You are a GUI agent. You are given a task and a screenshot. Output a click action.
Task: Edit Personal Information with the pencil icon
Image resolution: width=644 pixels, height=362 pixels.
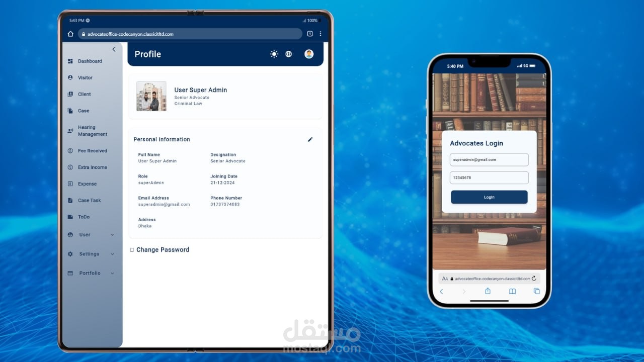click(x=310, y=139)
